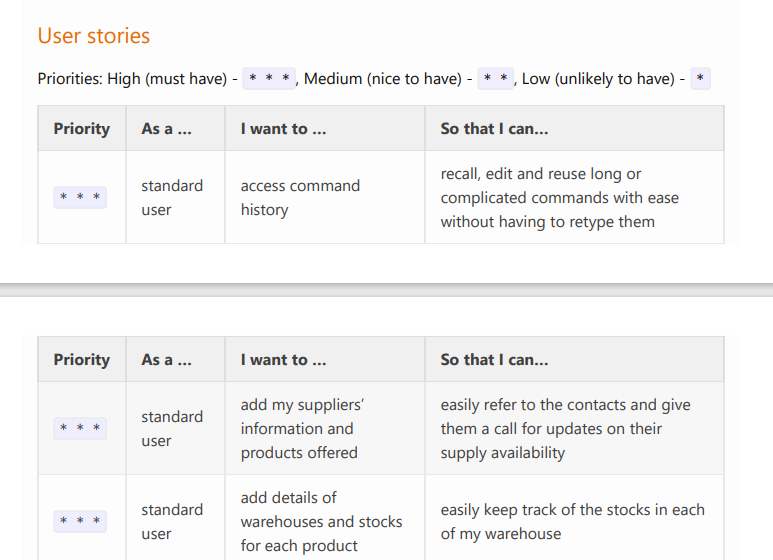Click the page break divider between pages
Image resolution: width=773 pixels, height=560 pixels.
tap(386, 290)
